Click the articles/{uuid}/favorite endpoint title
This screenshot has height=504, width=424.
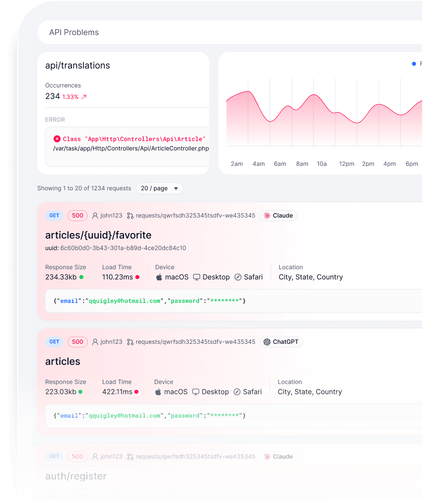click(98, 235)
